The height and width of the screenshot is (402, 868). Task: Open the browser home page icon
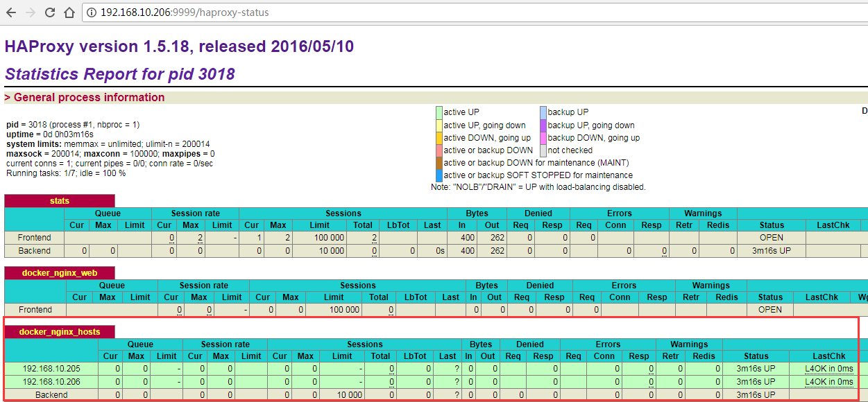coord(69,12)
